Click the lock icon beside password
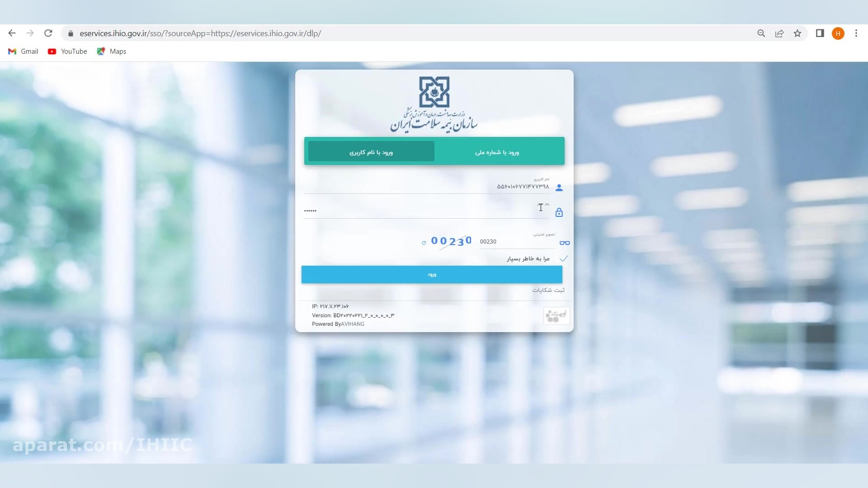Image resolution: width=868 pixels, height=488 pixels. (559, 212)
